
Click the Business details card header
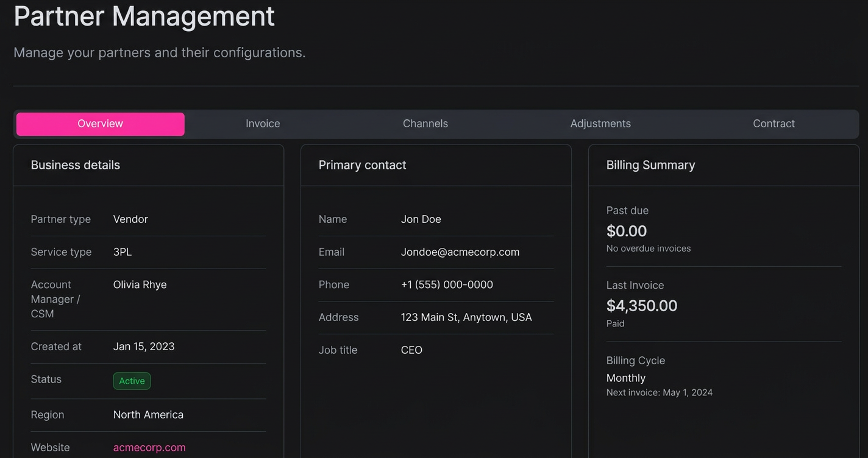point(75,164)
